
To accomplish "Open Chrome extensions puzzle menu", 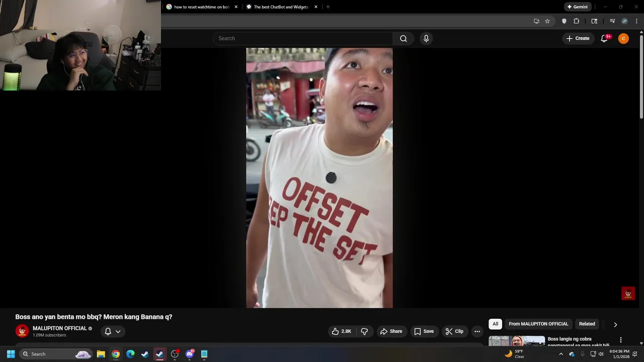I will coord(577,21).
